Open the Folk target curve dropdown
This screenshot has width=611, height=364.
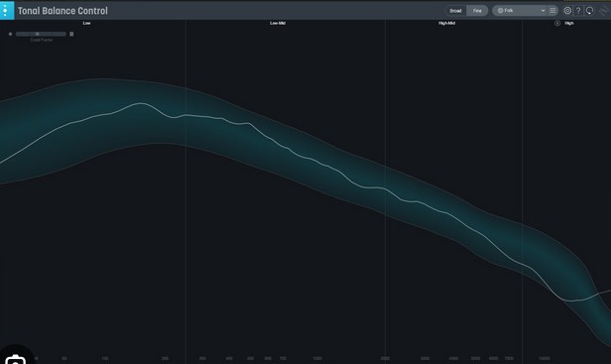[x=520, y=11]
